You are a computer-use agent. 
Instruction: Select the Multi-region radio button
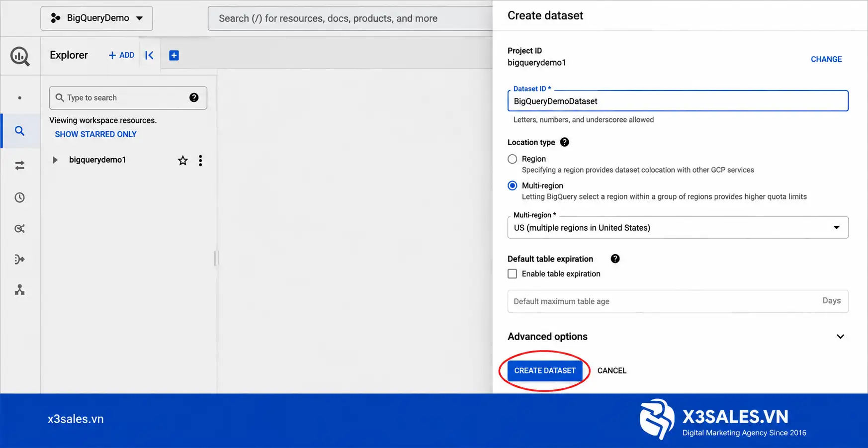click(512, 185)
